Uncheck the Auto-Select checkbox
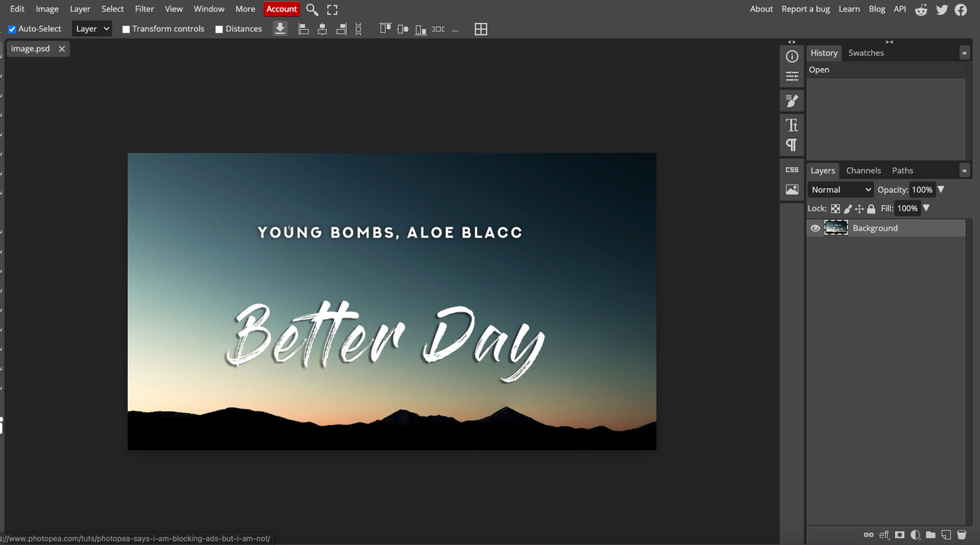Screen dimensions: 980x545 point(12,29)
